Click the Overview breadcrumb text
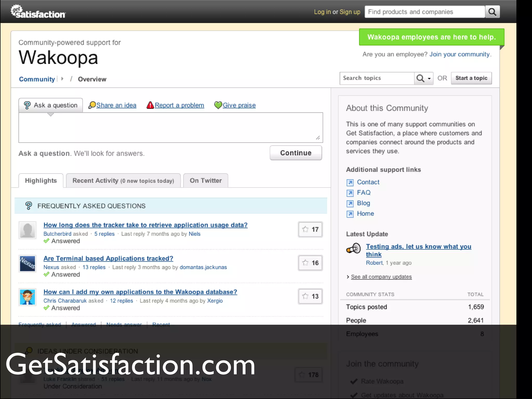Image resolution: width=532 pixels, height=399 pixels. [92, 79]
